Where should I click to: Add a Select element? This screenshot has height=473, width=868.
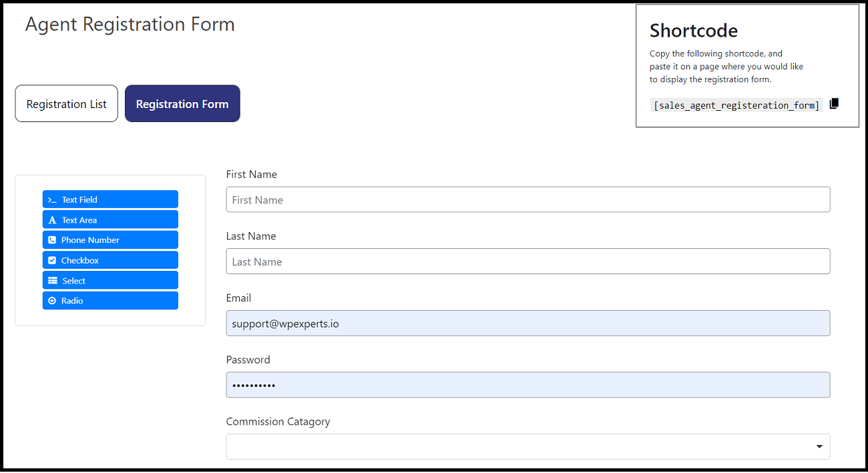coord(110,280)
